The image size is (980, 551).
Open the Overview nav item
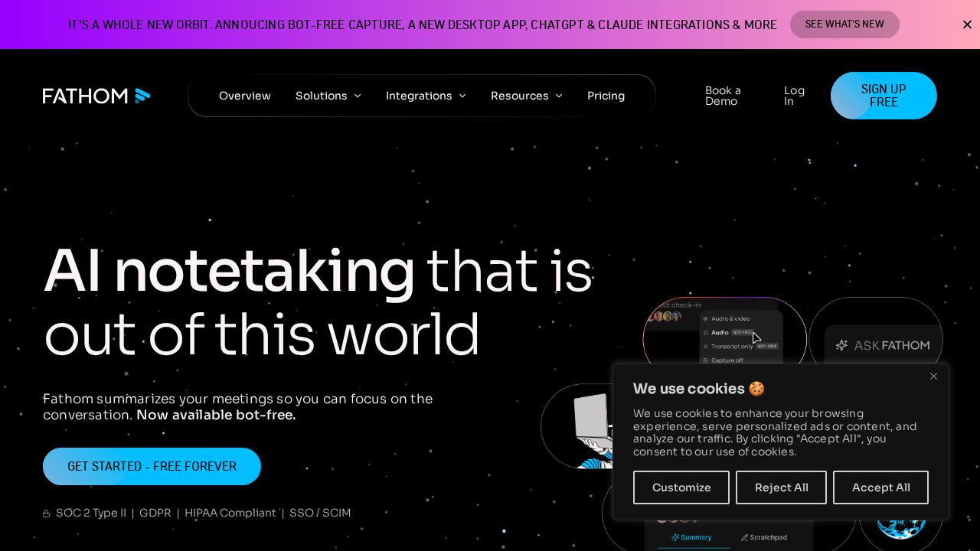pyautogui.click(x=245, y=96)
